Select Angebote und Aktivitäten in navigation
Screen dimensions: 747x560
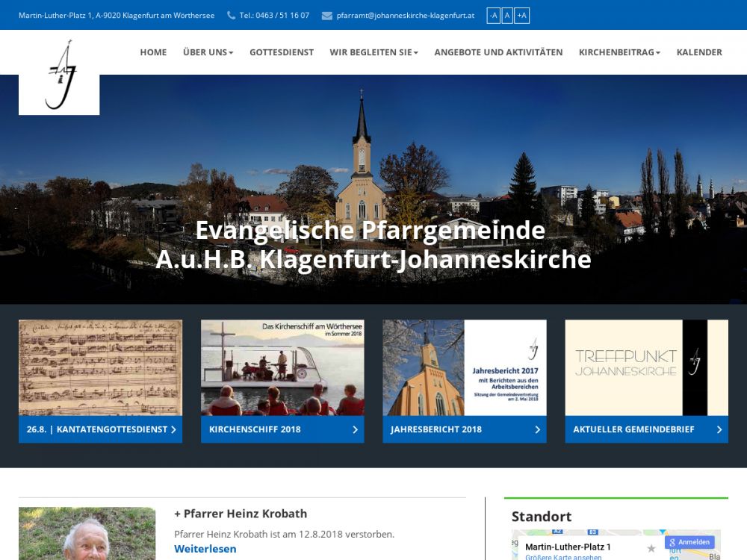point(498,52)
